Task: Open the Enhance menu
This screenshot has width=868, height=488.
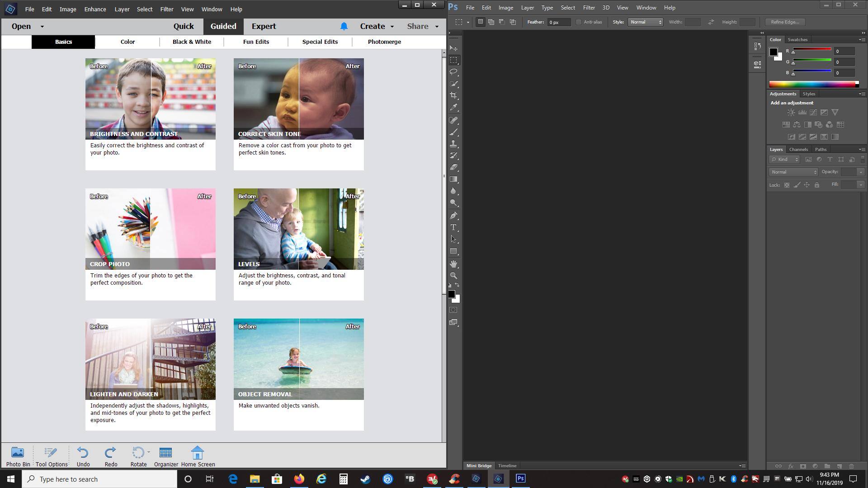Action: [x=95, y=9]
